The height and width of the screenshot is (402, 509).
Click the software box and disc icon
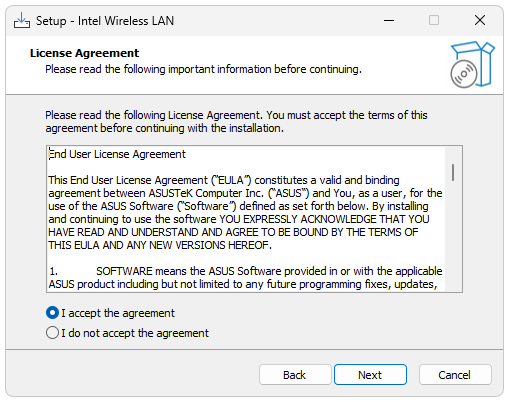472,64
